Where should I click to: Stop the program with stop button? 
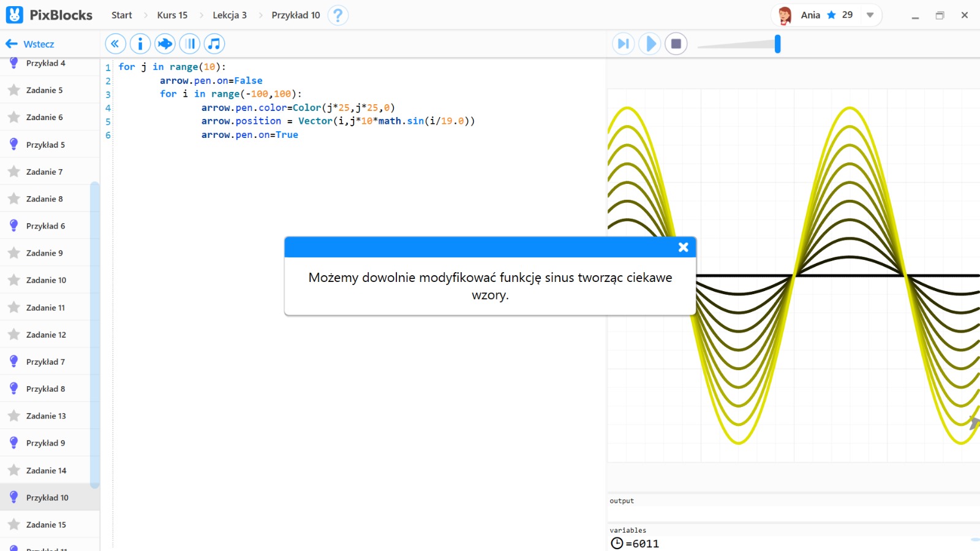click(676, 44)
